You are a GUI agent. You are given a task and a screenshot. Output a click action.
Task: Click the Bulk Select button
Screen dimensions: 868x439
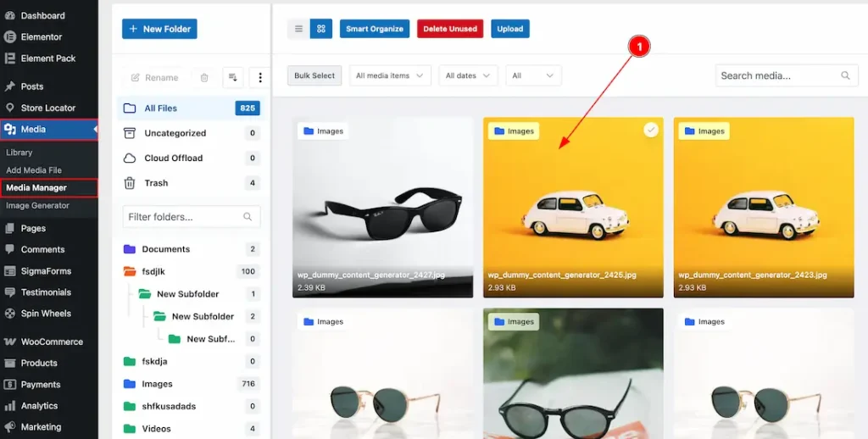pyautogui.click(x=314, y=75)
